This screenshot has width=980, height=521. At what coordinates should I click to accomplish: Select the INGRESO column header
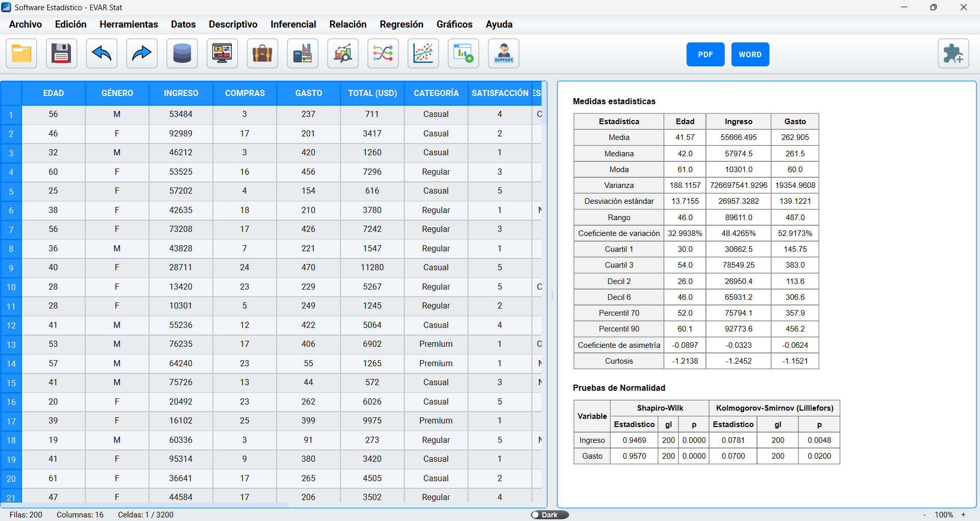pos(181,93)
